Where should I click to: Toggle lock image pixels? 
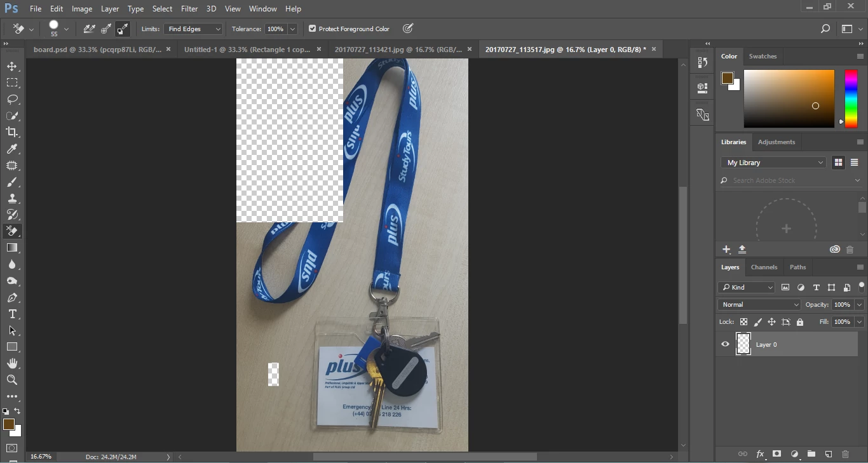point(757,322)
